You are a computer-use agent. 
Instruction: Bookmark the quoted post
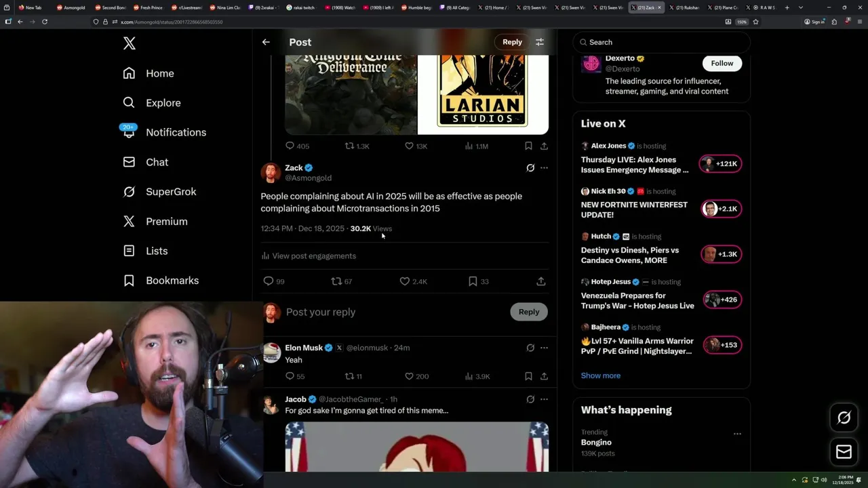tap(528, 146)
